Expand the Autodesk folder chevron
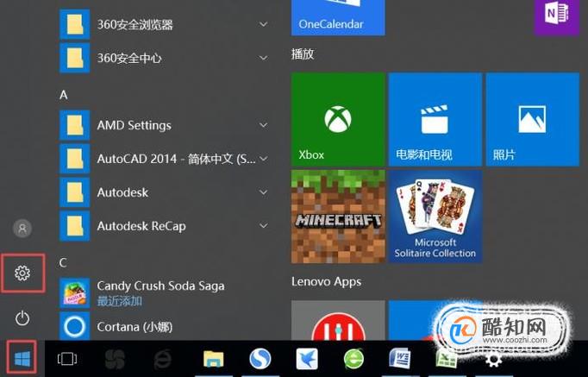Viewport: 588px width, 377px height. (x=264, y=192)
